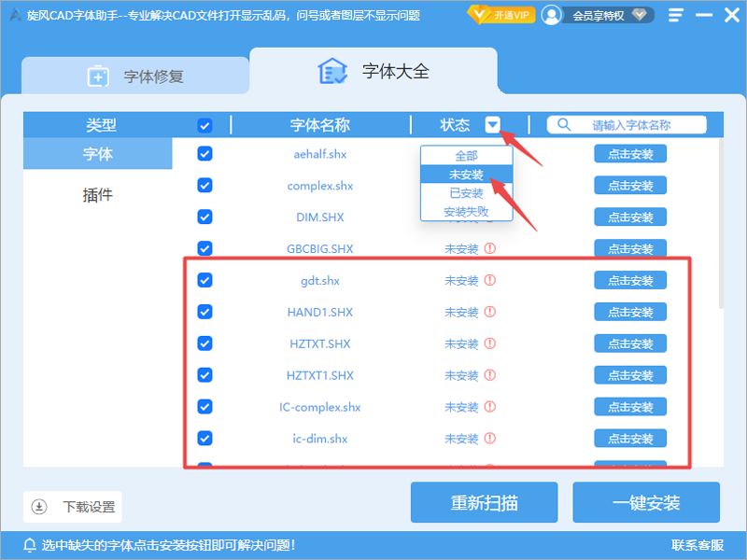The image size is (747, 560).
Task: Install ic-dim.shx via 点击安装
Action: point(630,438)
